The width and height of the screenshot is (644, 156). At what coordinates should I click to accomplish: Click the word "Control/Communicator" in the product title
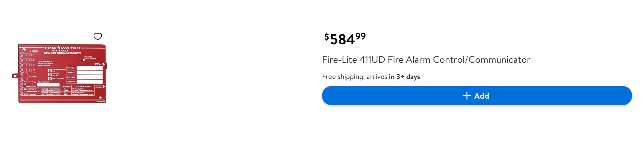pos(482,60)
